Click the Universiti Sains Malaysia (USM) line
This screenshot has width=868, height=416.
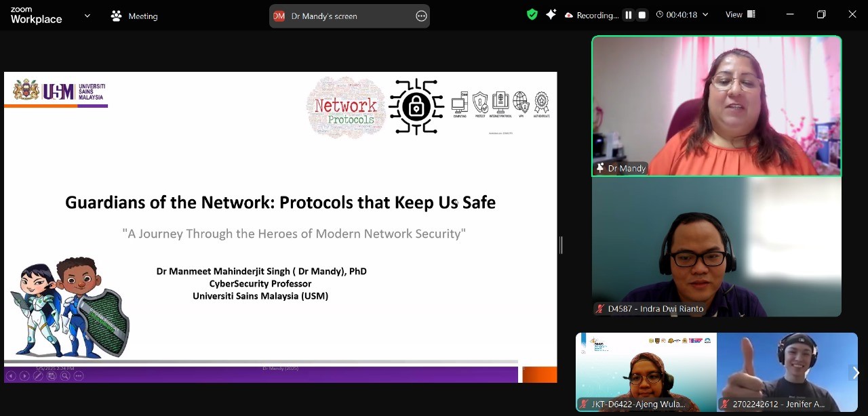260,295
